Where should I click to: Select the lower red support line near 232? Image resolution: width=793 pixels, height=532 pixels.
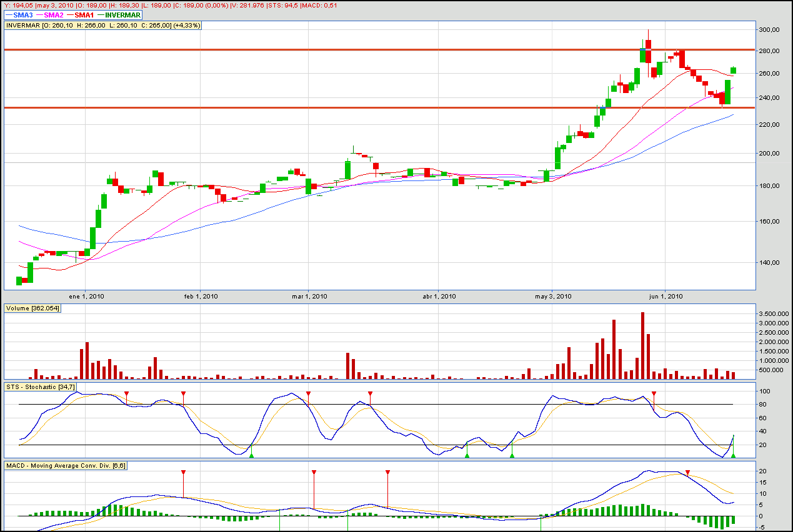point(375,107)
